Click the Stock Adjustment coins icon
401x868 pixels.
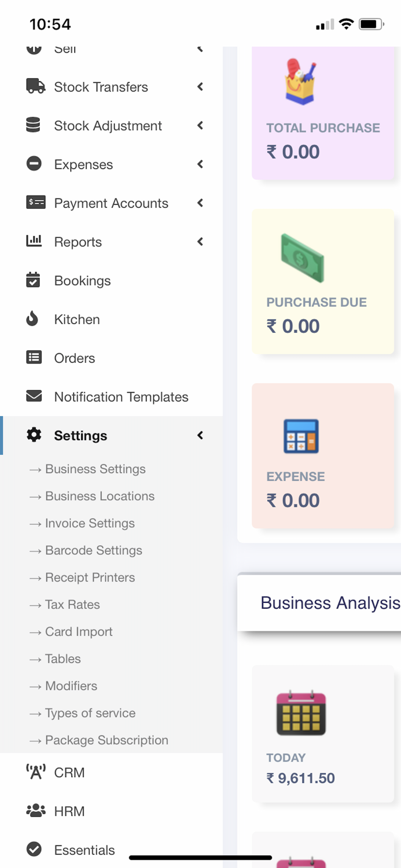34,126
